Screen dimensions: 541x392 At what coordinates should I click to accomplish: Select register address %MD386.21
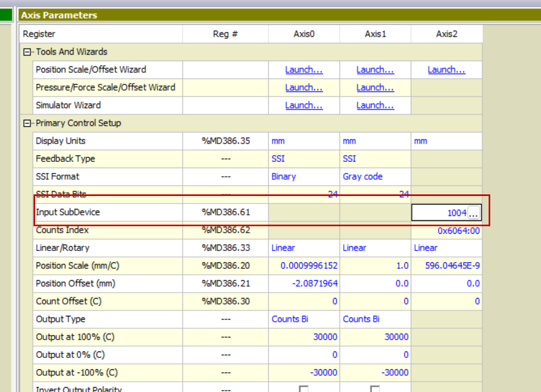[x=226, y=283]
